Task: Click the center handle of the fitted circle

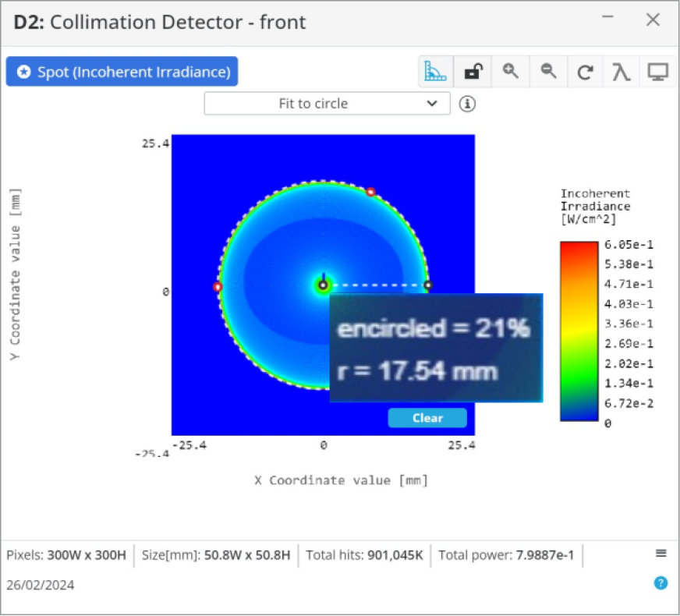Action: pyautogui.click(x=323, y=285)
